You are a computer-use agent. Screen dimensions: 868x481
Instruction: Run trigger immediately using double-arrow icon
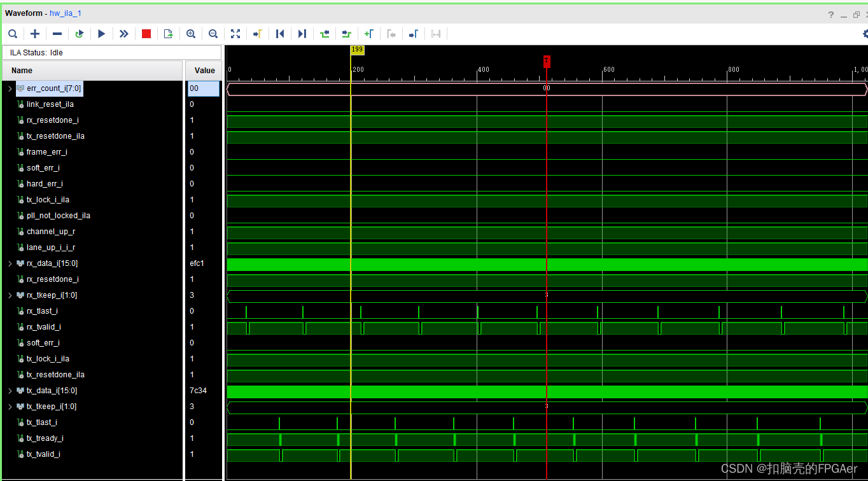pyautogui.click(x=123, y=34)
